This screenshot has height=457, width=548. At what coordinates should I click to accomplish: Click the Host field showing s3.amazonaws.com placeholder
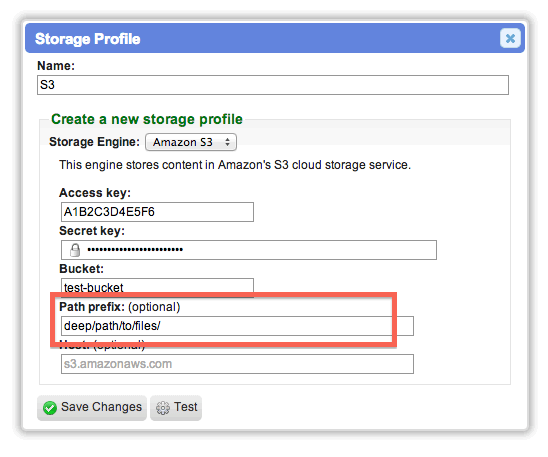(237, 364)
